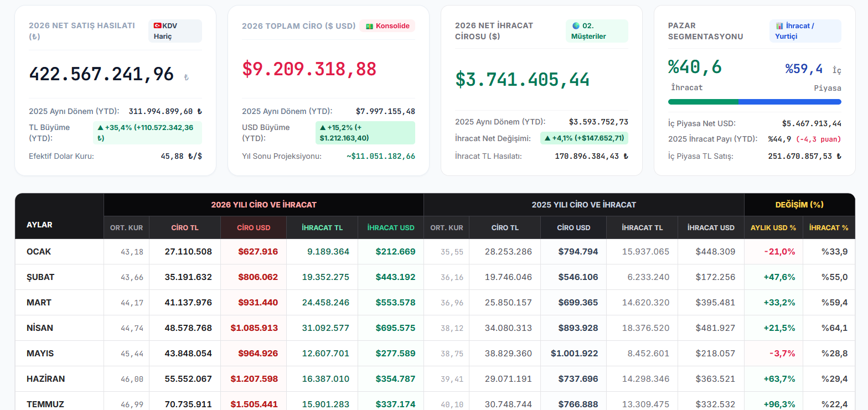Click the chart icon in the İhracat / Yurtiçi badge
Image resolution: width=868 pixels, height=410 pixels.
pyautogui.click(x=779, y=25)
